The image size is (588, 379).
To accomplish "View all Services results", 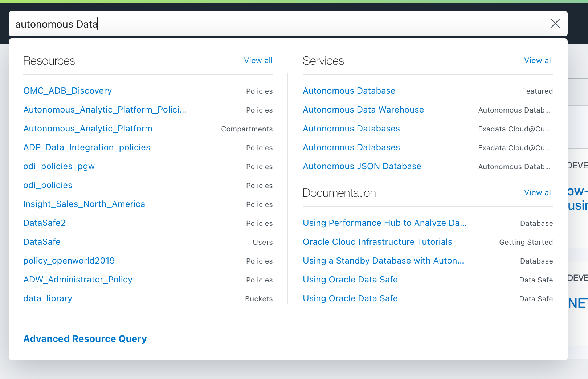I will pyautogui.click(x=538, y=61).
